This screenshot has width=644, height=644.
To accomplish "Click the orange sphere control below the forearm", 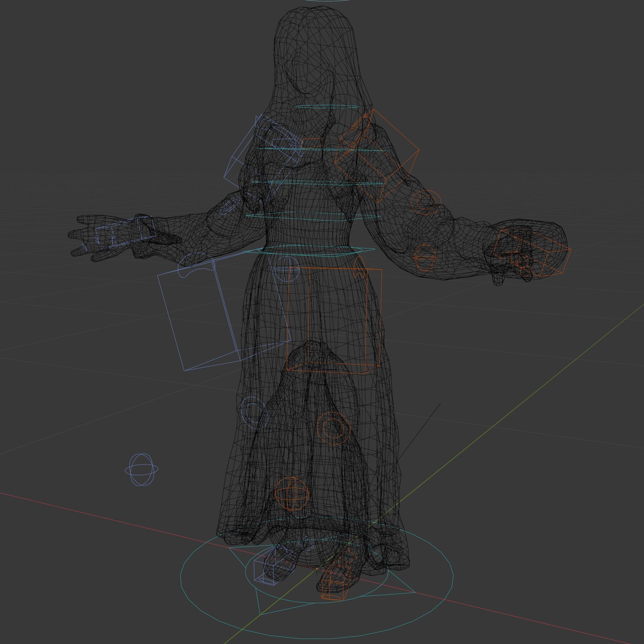I will coord(425,257).
